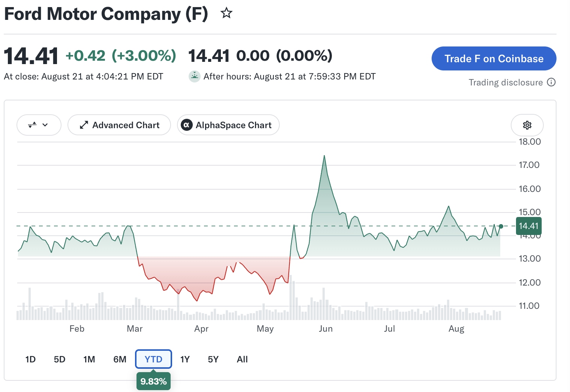Click the Ford Motor Company (F) heading
The height and width of the screenshot is (392, 570).
106,14
